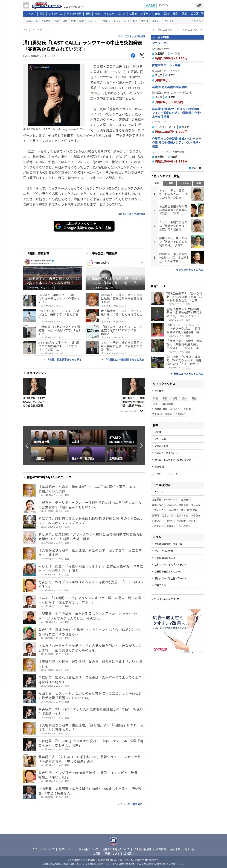Click the ログイン link
The height and width of the screenshot is (868, 227).
click(163, 5)
